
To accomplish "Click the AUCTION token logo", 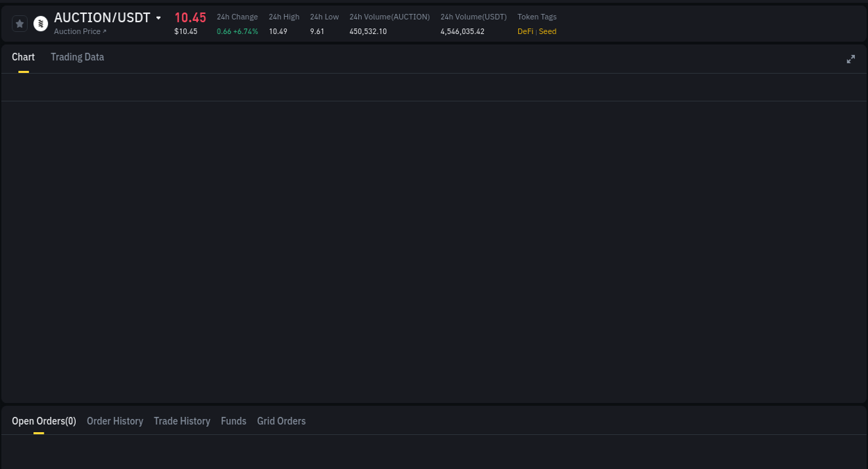I will click(40, 23).
